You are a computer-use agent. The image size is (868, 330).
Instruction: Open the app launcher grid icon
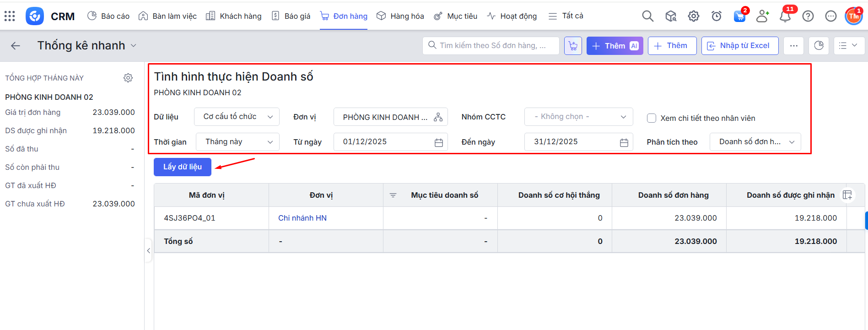click(x=10, y=16)
